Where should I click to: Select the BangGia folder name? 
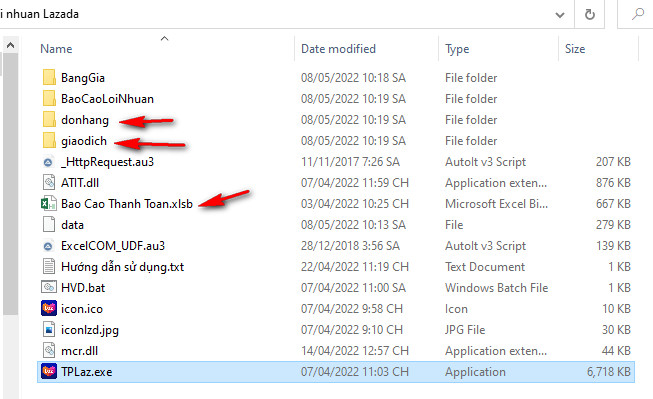pos(83,78)
